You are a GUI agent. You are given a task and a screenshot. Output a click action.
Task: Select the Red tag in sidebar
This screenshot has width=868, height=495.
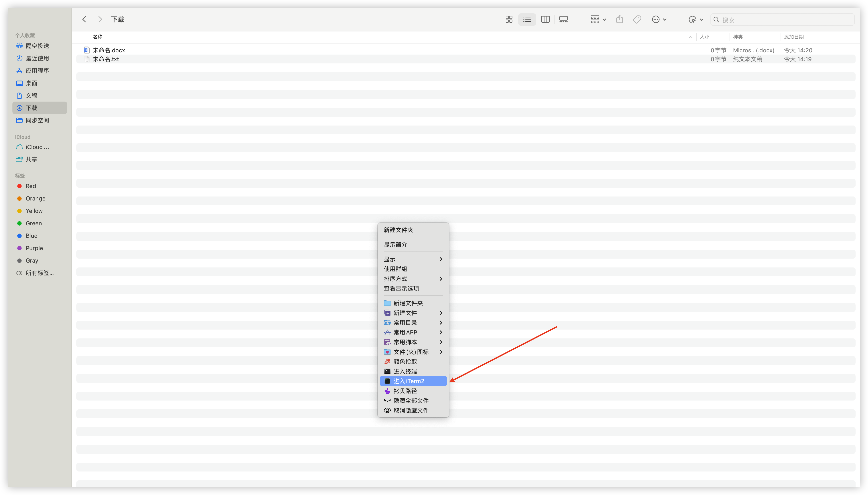click(x=31, y=186)
